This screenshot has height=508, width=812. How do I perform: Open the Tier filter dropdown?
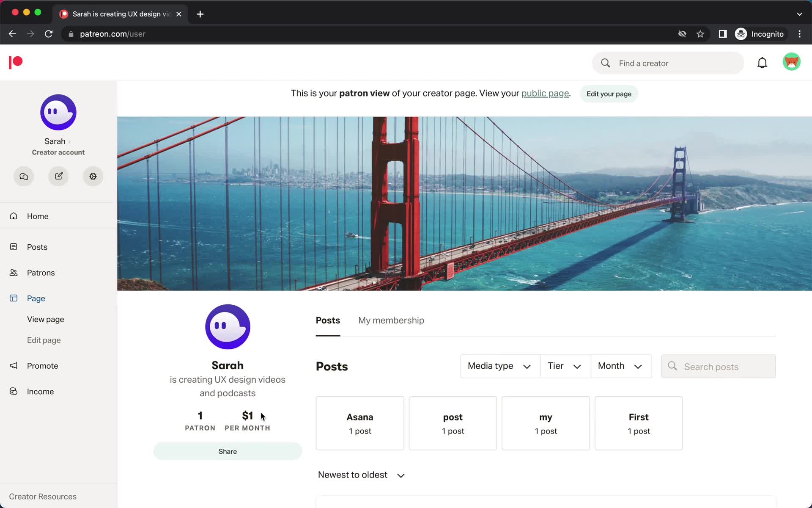pyautogui.click(x=565, y=366)
